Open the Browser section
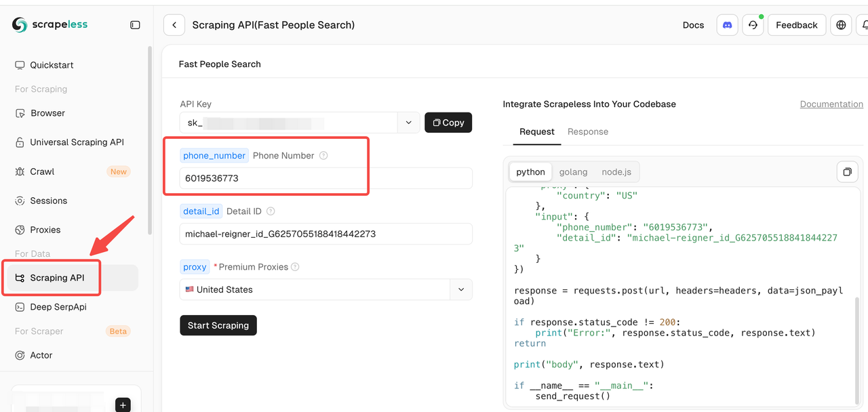The height and width of the screenshot is (412, 868). point(47,113)
